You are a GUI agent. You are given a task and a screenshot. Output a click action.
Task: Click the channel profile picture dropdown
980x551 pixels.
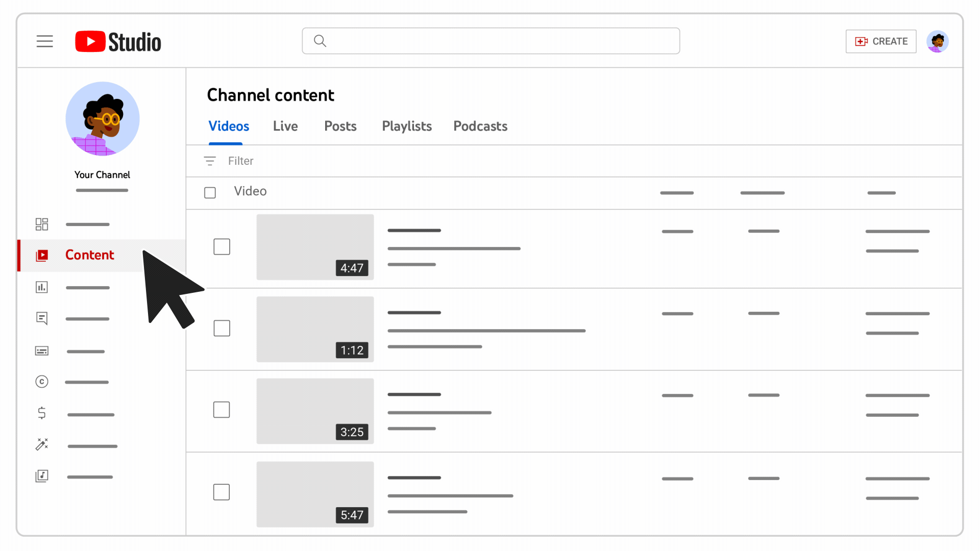[x=938, y=41]
